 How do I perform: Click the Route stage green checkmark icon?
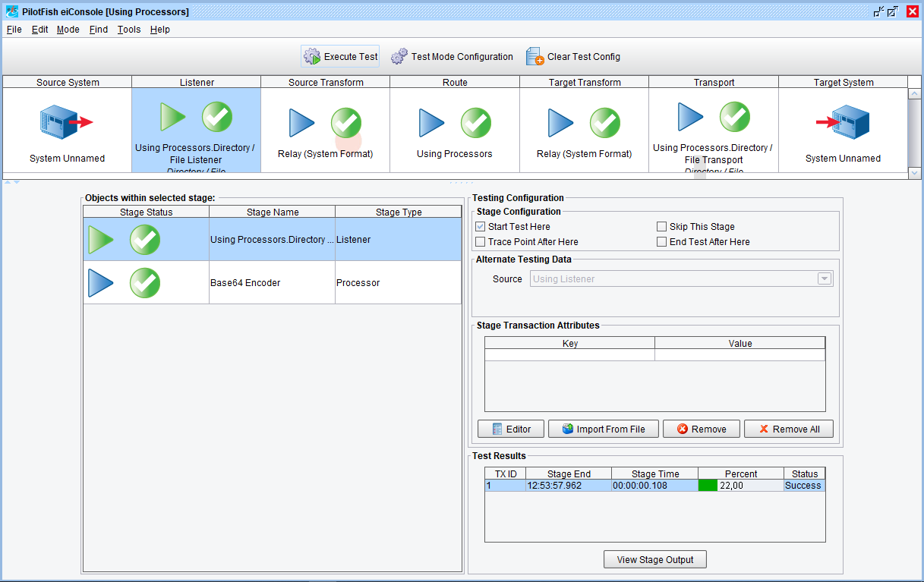[476, 123]
